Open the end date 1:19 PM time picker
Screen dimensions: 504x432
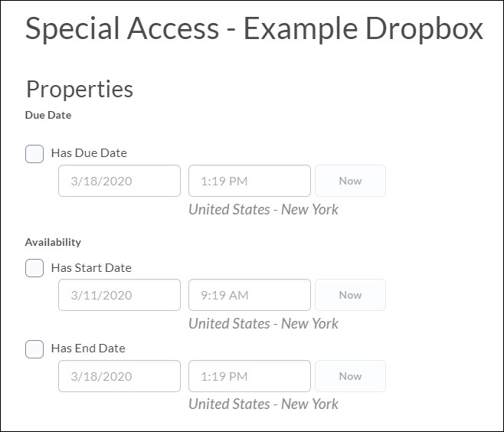(x=250, y=376)
